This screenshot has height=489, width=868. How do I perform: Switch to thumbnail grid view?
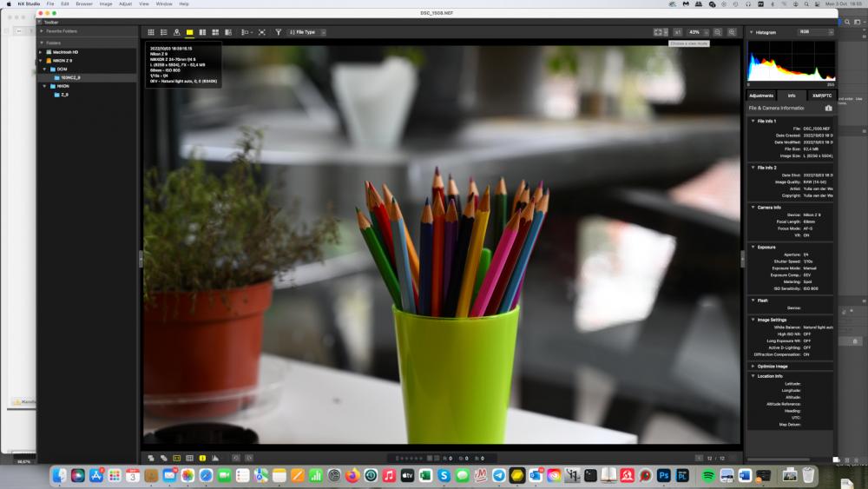pyautogui.click(x=150, y=33)
